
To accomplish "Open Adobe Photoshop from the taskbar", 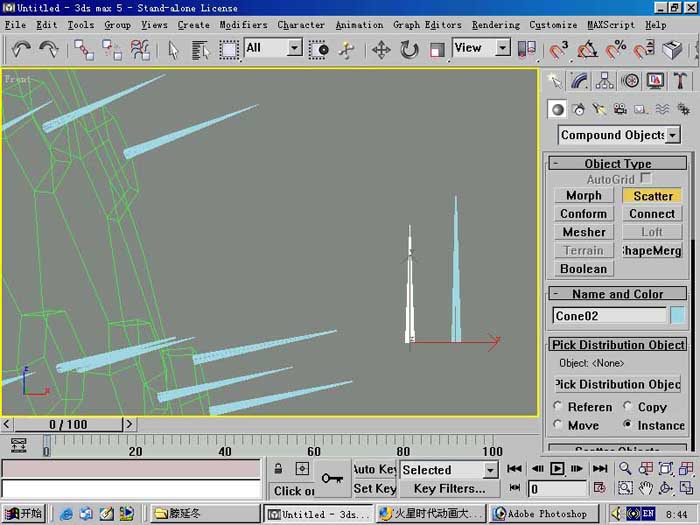I will pos(543,514).
